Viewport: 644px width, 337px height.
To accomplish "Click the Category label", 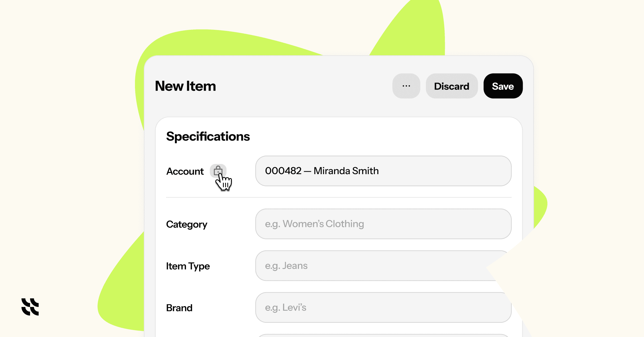I will pyautogui.click(x=186, y=224).
